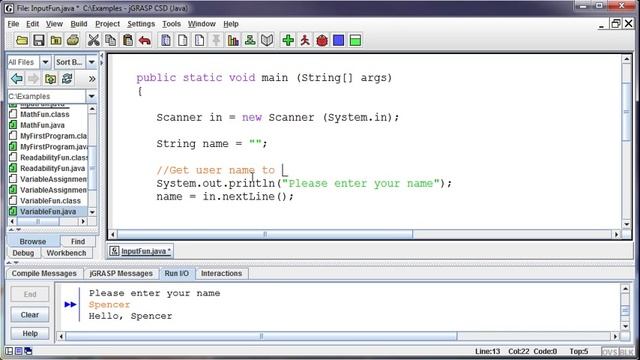Click the grayed-out pin icon
640x360 pixels.
[x=216, y=40]
